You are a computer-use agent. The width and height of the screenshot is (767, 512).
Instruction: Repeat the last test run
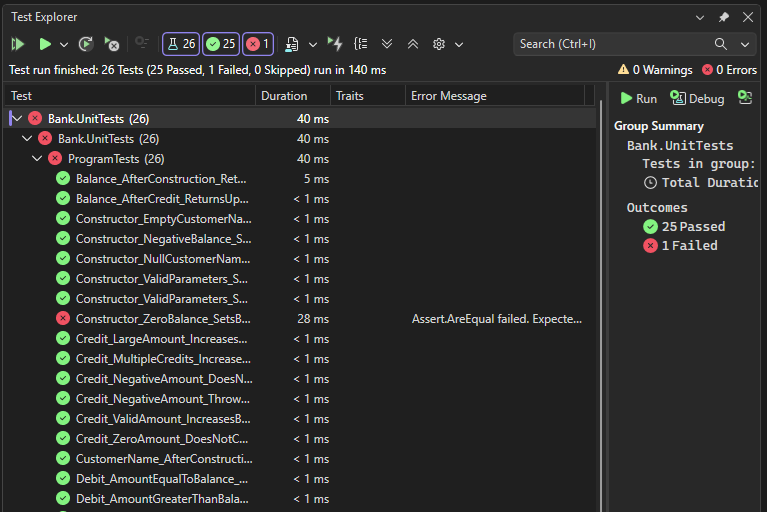tap(86, 44)
